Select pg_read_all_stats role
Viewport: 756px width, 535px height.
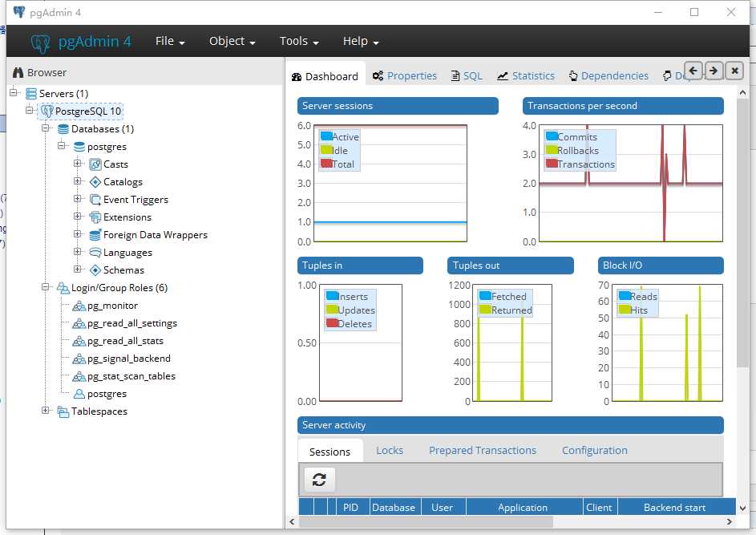[125, 341]
